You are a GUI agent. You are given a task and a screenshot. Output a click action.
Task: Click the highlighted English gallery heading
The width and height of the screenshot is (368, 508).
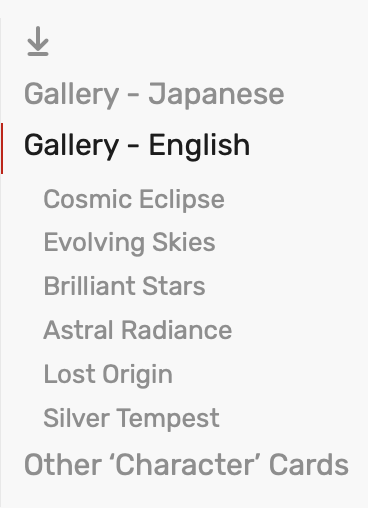click(x=137, y=146)
